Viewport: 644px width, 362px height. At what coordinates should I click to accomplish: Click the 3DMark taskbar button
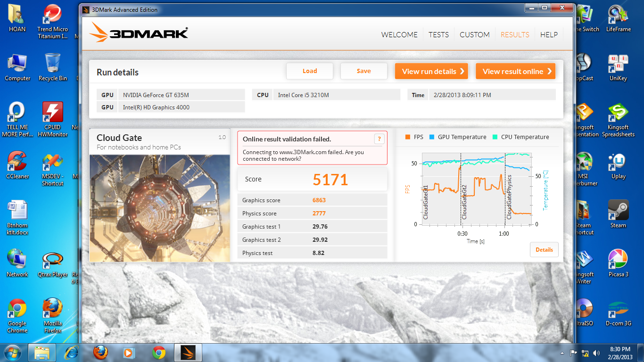click(x=188, y=353)
